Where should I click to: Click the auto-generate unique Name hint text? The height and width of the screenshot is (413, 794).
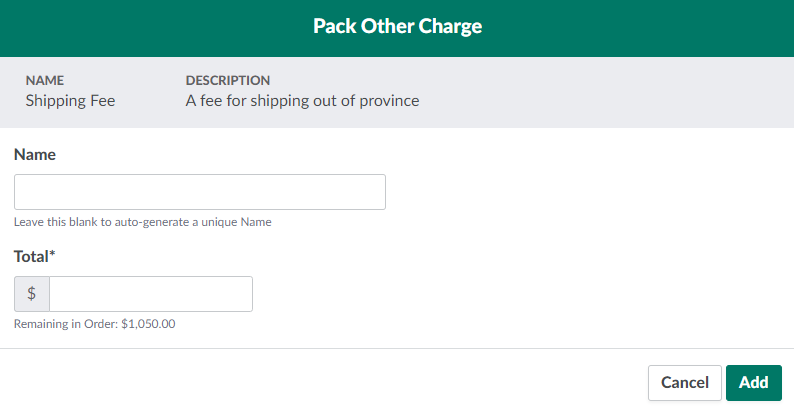(x=143, y=222)
